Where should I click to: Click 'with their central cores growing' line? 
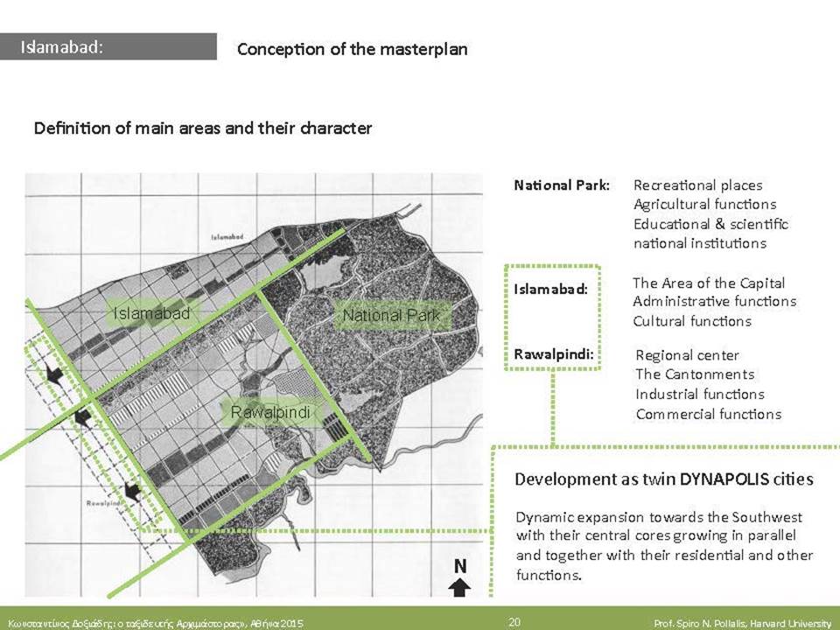(655, 535)
